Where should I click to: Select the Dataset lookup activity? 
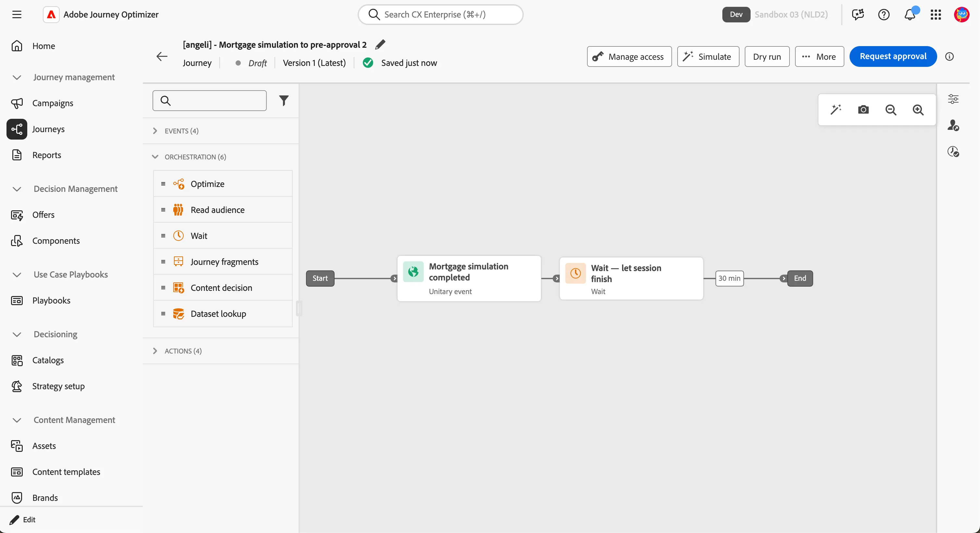coord(223,314)
